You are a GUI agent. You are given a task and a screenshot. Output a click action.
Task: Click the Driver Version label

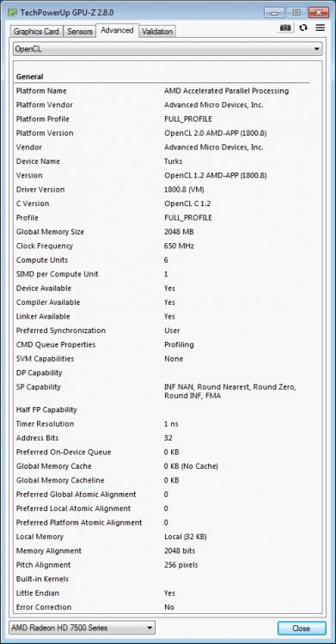pos(40,190)
